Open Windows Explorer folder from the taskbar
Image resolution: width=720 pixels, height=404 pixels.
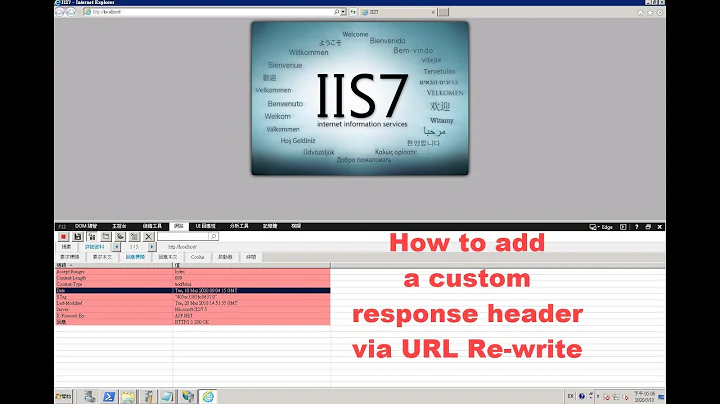(x=128, y=397)
